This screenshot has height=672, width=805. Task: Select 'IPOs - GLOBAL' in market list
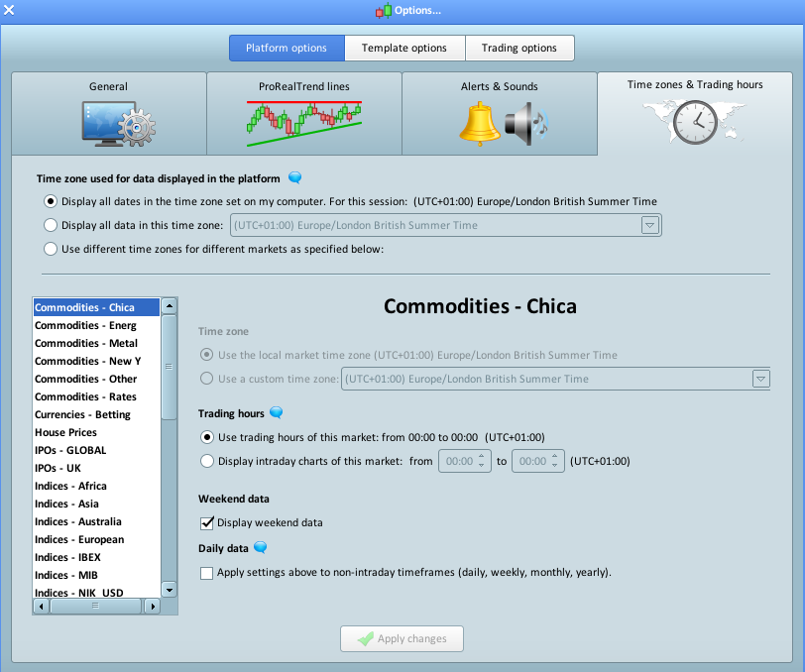point(96,450)
